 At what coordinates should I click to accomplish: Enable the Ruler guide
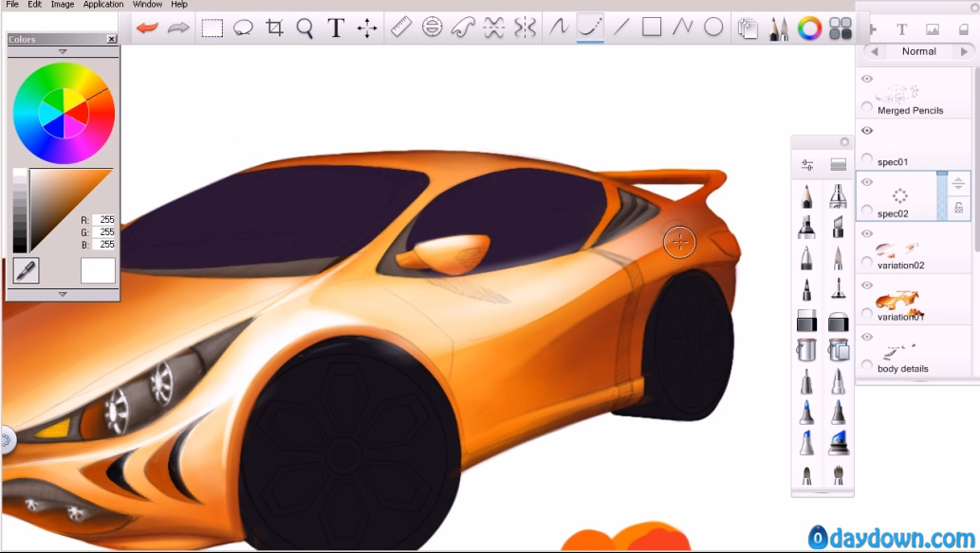401,27
